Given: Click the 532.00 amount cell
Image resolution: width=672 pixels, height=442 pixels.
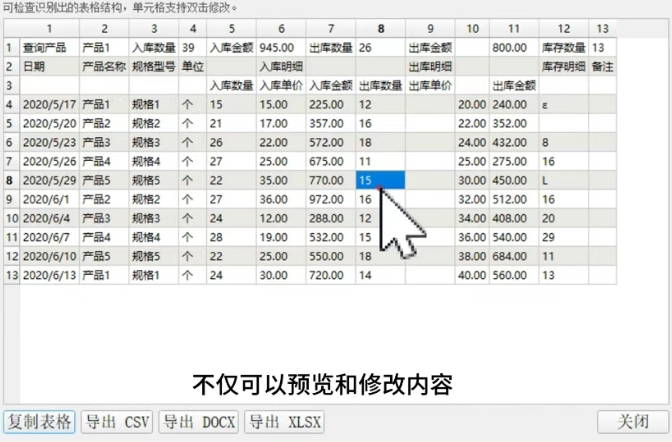Looking at the screenshot, I should 331,237.
